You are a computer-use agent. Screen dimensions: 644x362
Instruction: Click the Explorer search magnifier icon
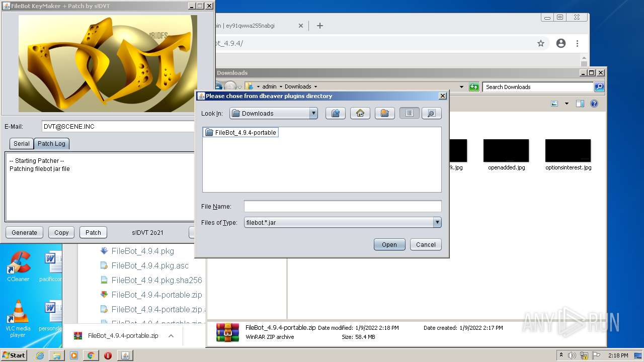click(x=599, y=87)
